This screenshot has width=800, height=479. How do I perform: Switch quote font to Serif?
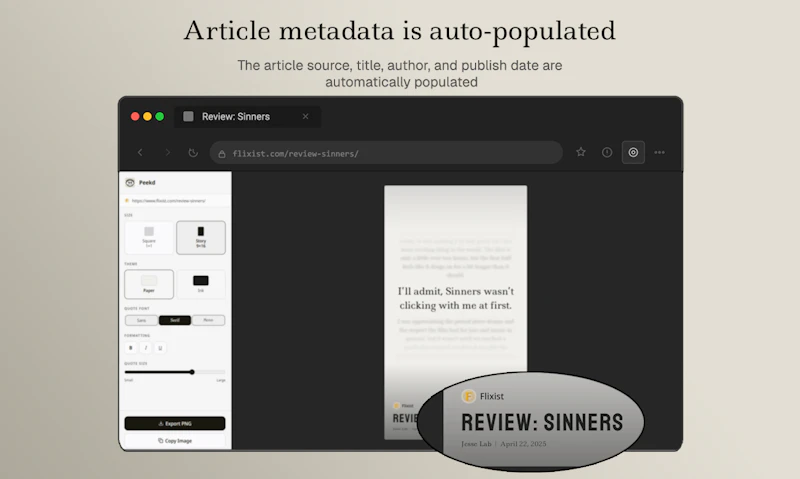click(175, 320)
